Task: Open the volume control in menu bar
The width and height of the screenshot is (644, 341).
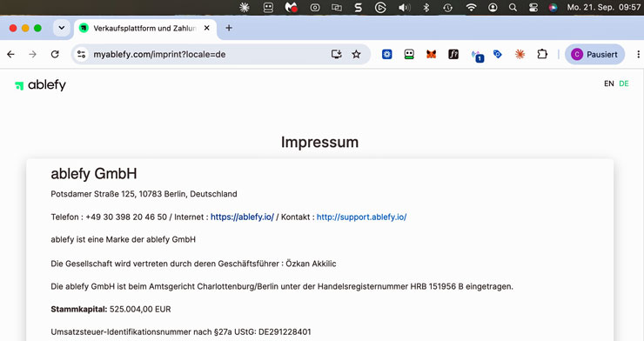Action: click(x=404, y=7)
